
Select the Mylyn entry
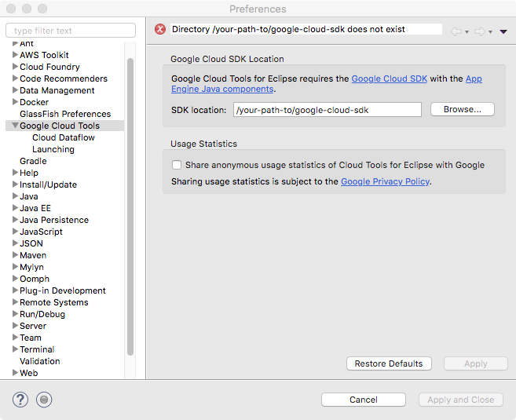31,267
